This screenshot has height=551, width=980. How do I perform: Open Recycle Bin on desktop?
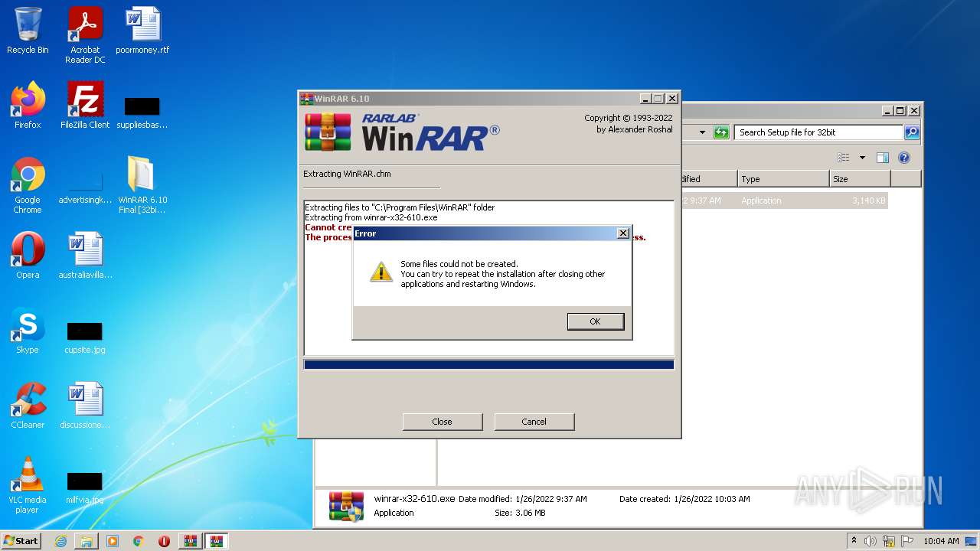28,32
